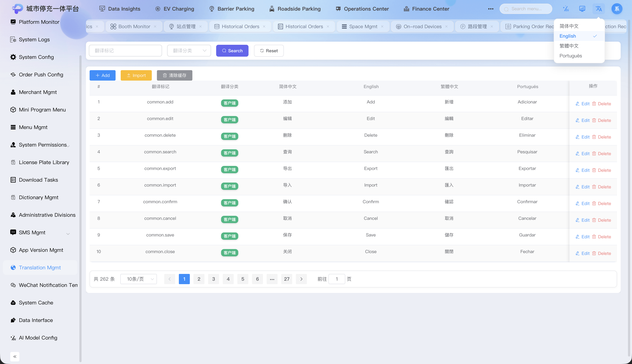Click the monitor screen icon in header
The width and height of the screenshot is (632, 364).
pyautogui.click(x=582, y=9)
